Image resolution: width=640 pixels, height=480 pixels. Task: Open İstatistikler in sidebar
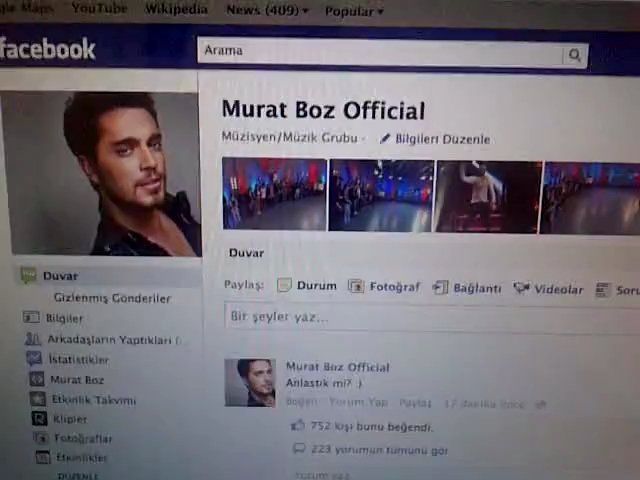tap(79, 360)
